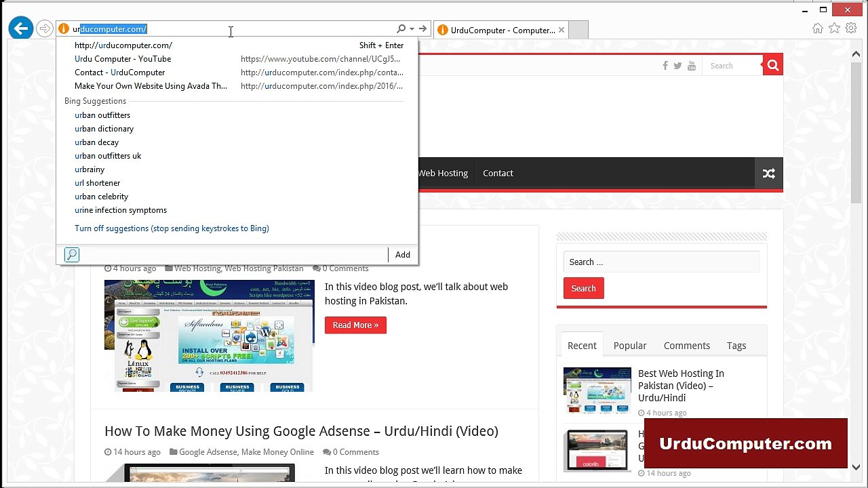Click Turn off suggestions link
Image resolution: width=868 pixels, height=488 pixels.
point(172,228)
